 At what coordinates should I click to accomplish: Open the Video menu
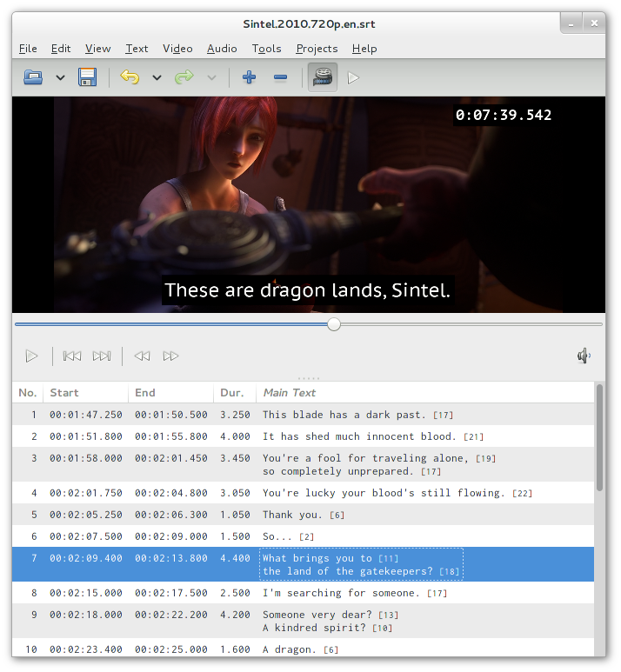[x=177, y=49]
